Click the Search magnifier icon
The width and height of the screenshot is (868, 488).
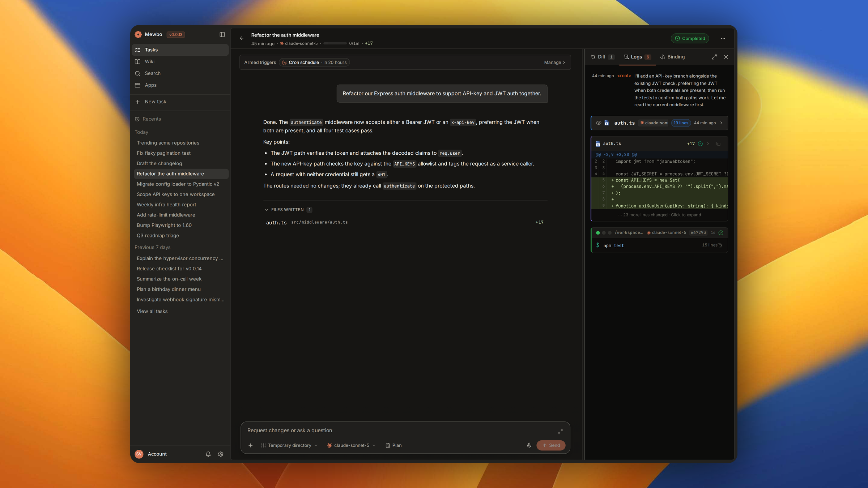point(137,73)
